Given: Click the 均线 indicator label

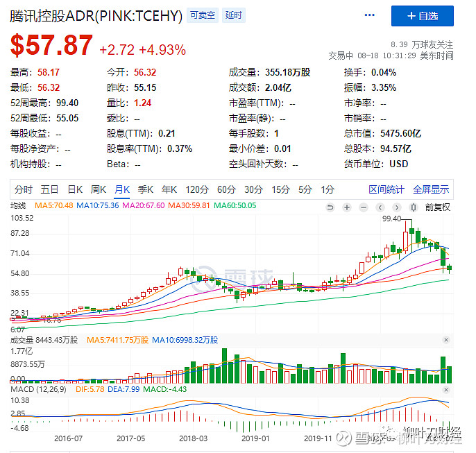Looking at the screenshot, I should [18, 205].
